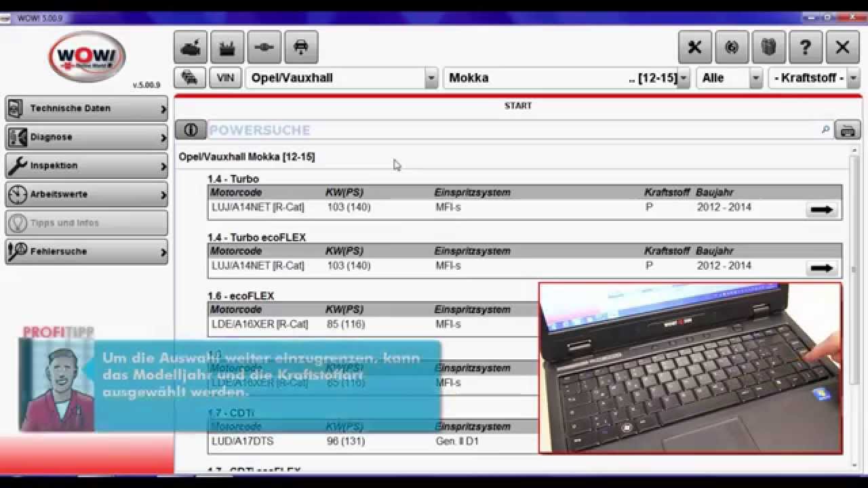Click arrow button for 1.4 Turbo engine row
Viewport: 868px width, 488px height.
(x=821, y=209)
